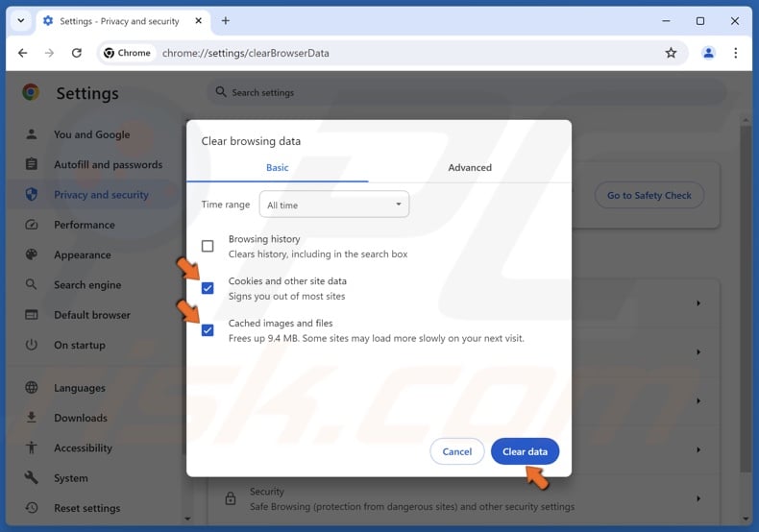
Task: Click the Search settings field
Action: (x=467, y=92)
